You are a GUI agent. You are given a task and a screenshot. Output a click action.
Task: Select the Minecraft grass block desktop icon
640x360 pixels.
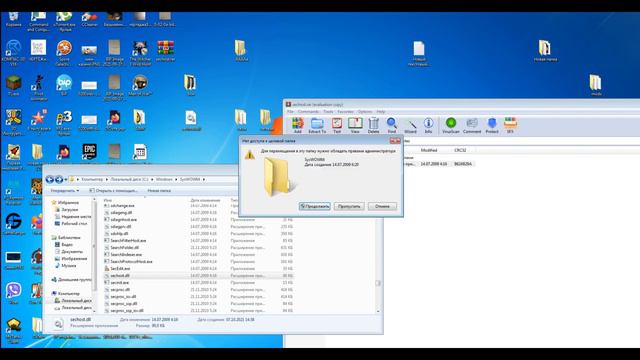[x=13, y=86]
